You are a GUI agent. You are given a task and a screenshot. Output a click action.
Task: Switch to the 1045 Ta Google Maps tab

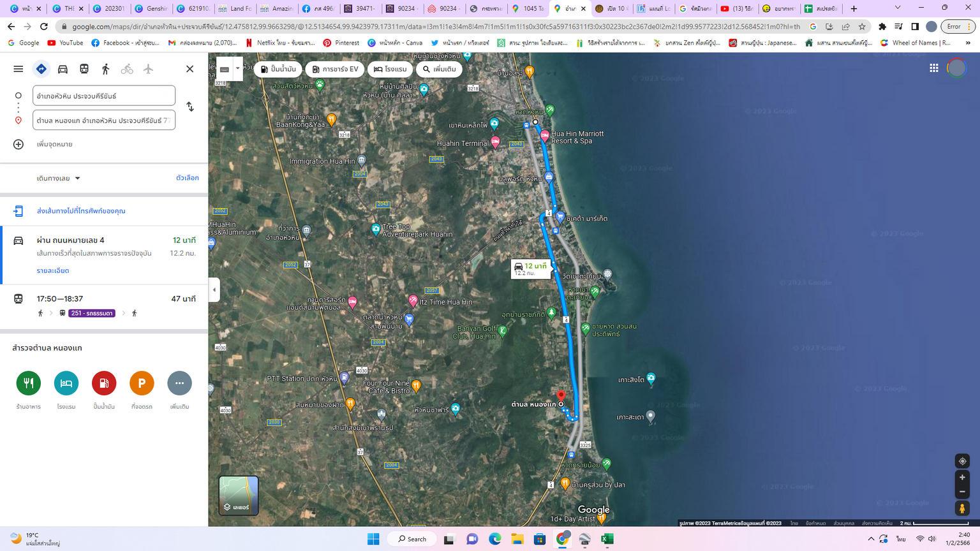pos(527,9)
